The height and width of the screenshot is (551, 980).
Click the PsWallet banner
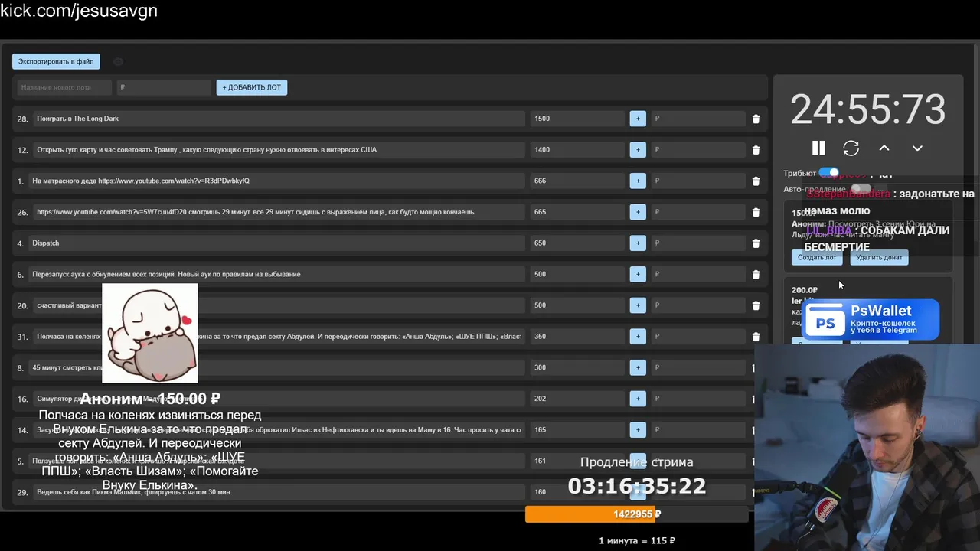pos(871,320)
